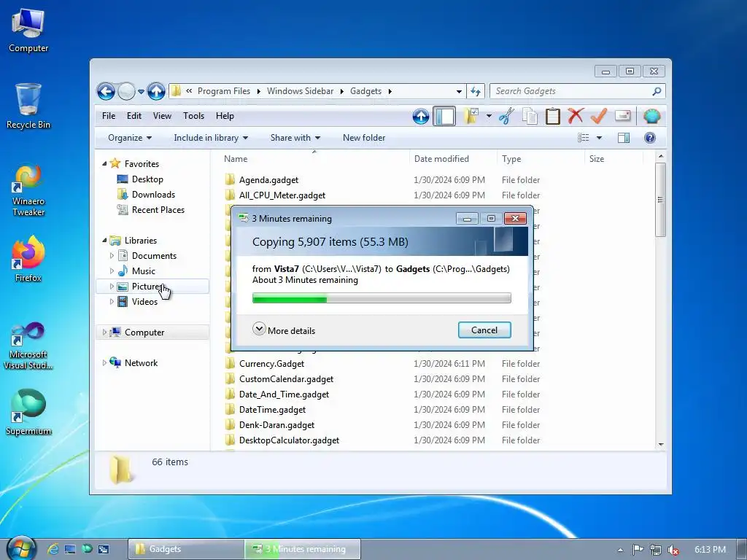This screenshot has height=560, width=747.
Task: Open the File menu
Action: click(x=109, y=116)
